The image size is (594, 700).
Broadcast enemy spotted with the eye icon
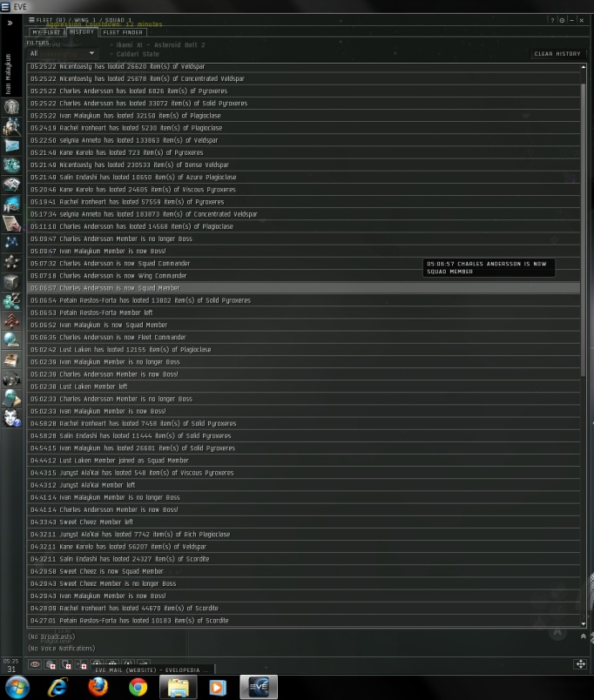coord(35,664)
